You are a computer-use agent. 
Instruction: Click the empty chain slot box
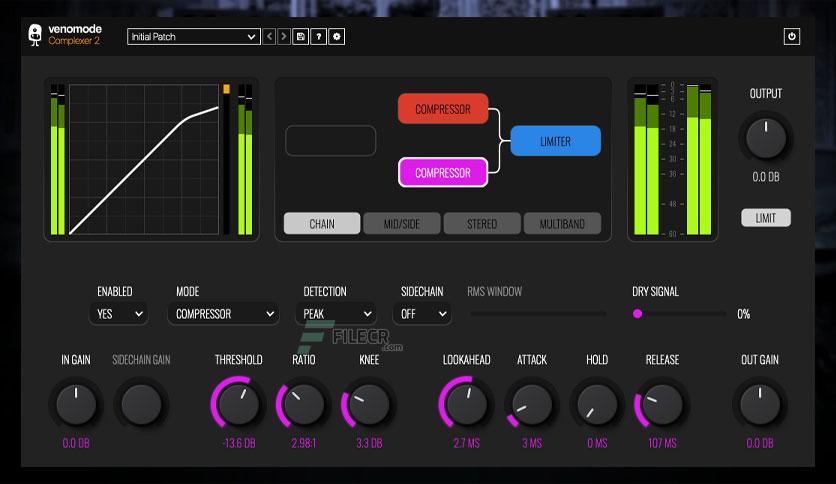tap(331, 141)
